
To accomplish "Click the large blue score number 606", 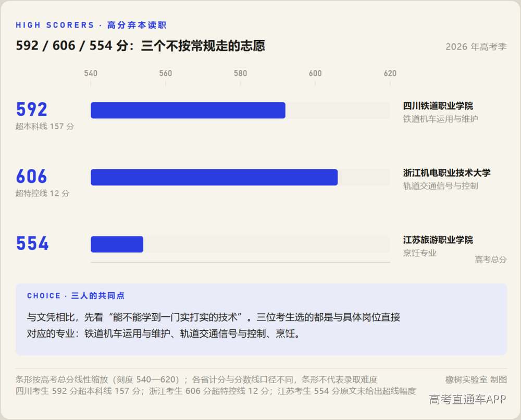I will (32, 177).
